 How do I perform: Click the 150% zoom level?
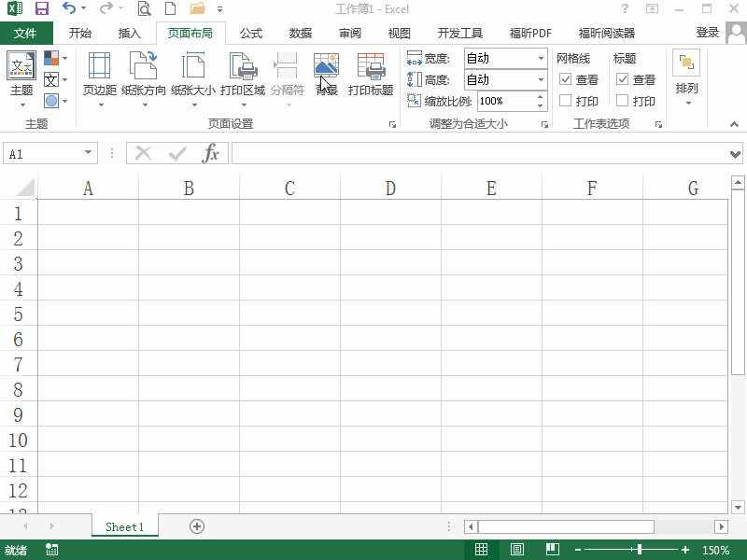point(715,550)
